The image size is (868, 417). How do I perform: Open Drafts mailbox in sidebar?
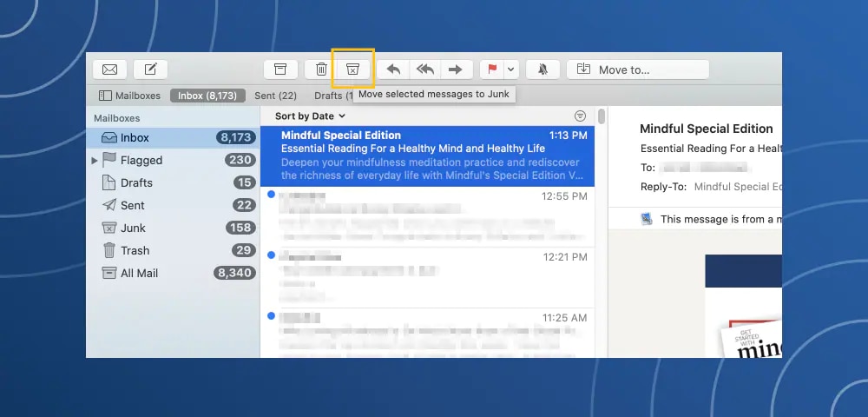[x=173, y=182]
